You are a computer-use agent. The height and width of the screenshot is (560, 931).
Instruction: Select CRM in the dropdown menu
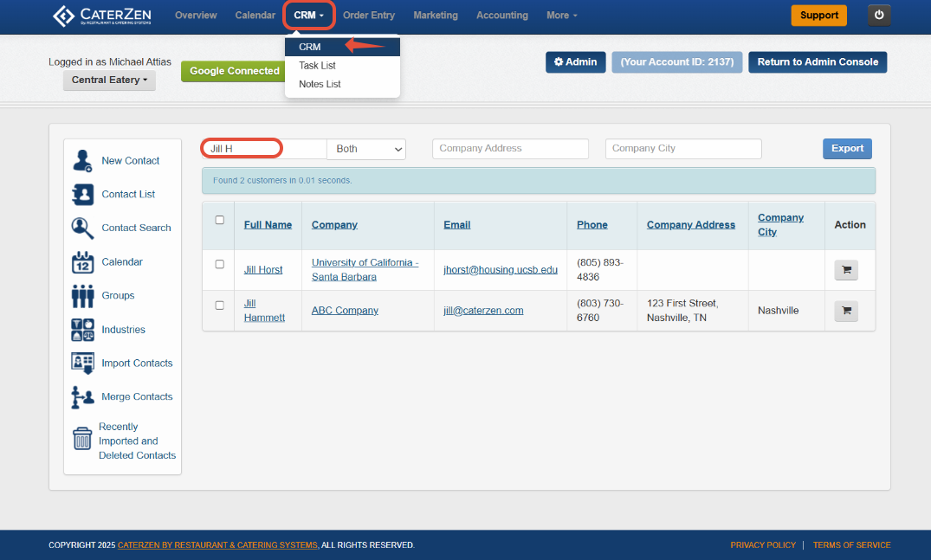(343, 47)
